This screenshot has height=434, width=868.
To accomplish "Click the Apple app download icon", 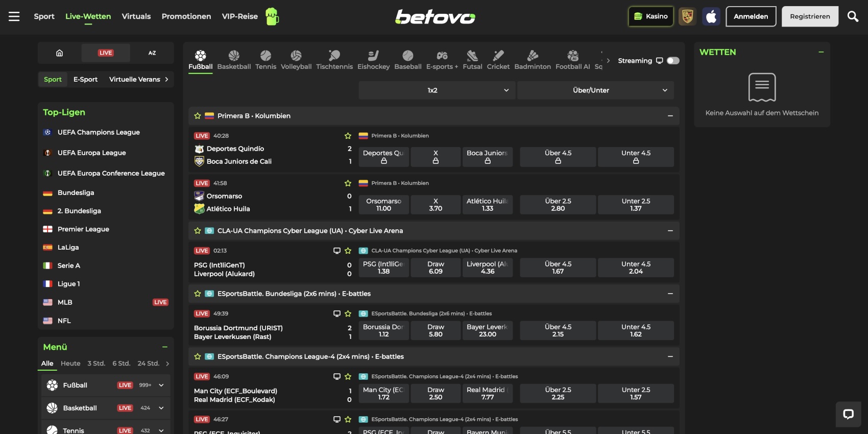I will [x=711, y=16].
